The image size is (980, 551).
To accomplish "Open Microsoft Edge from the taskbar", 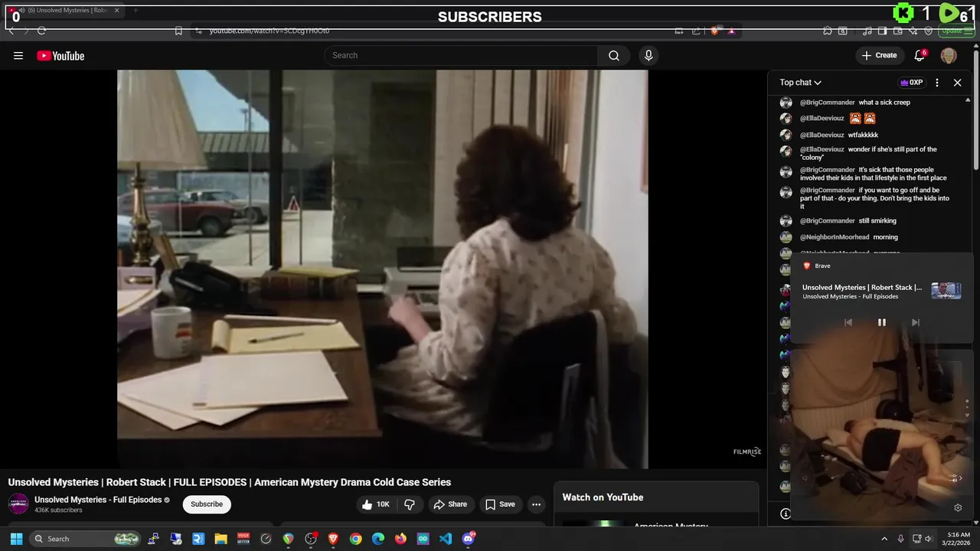I will pyautogui.click(x=378, y=539).
